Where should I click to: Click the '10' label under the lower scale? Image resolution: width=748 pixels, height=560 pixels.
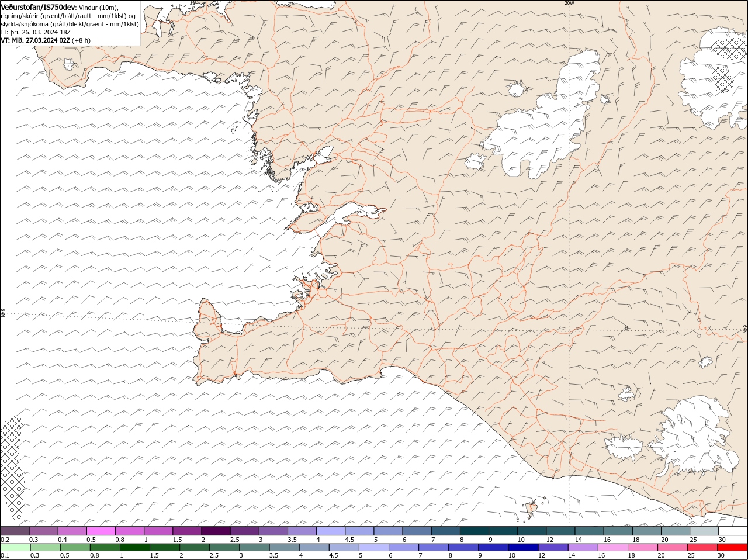511,555
